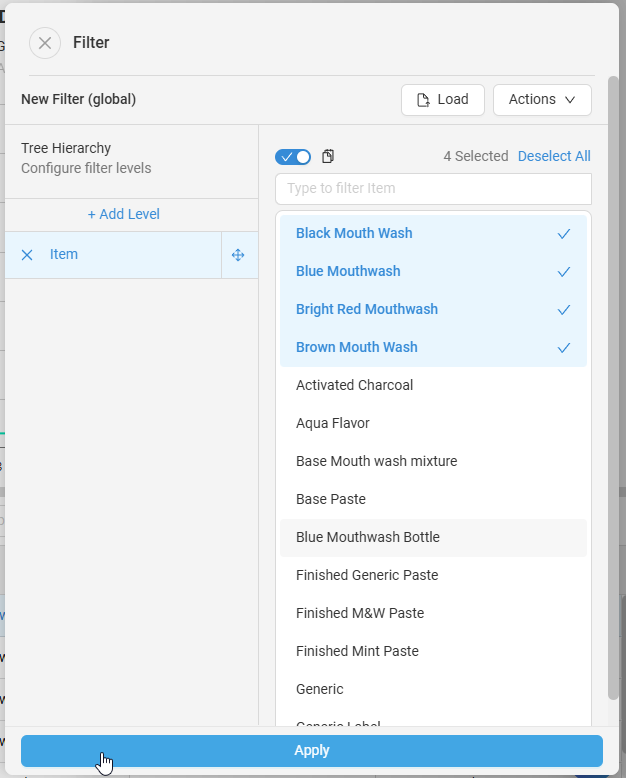This screenshot has height=778, width=626.
Task: Click + Add Level
Action: pos(124,214)
